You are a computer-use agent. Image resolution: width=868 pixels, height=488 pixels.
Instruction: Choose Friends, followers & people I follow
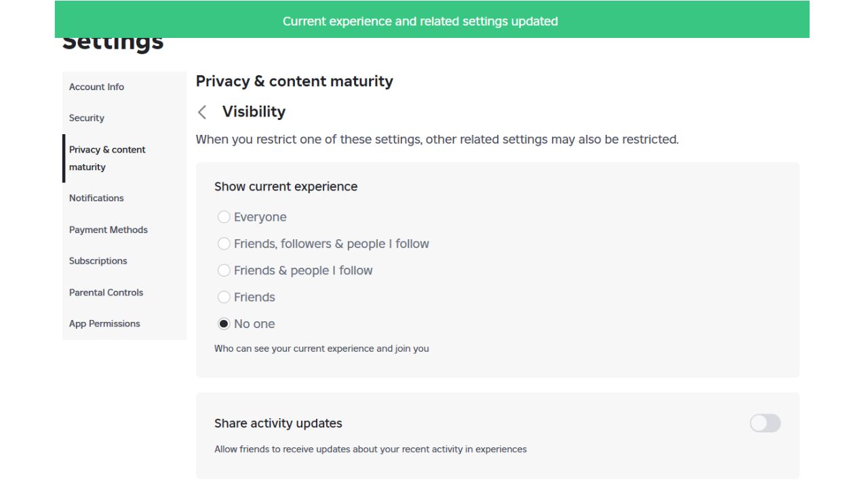224,243
